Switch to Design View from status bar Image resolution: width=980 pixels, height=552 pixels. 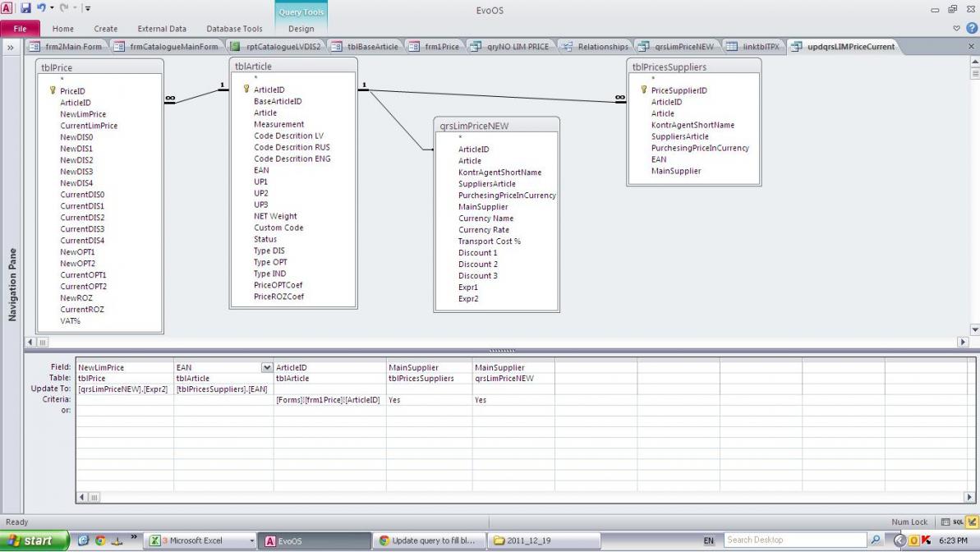972,522
